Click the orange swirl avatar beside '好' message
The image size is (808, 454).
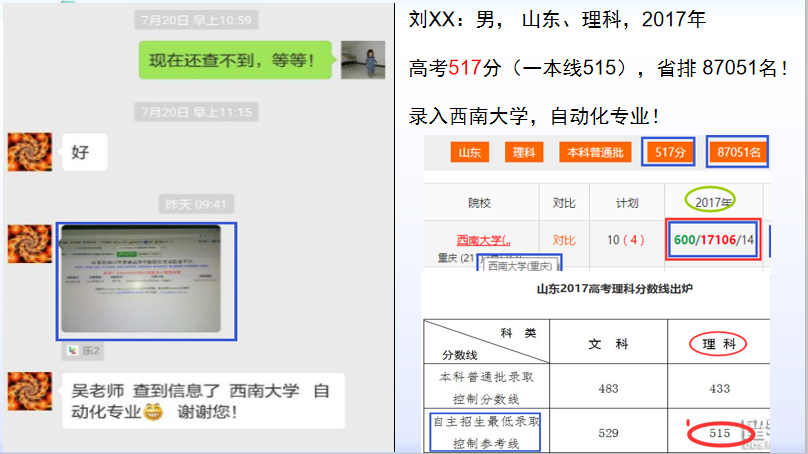coord(30,152)
